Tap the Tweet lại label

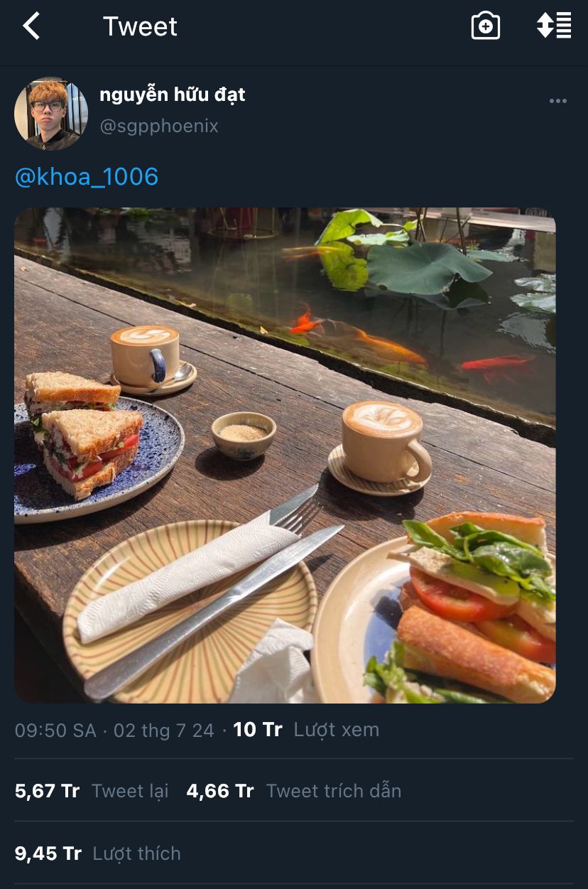130,791
